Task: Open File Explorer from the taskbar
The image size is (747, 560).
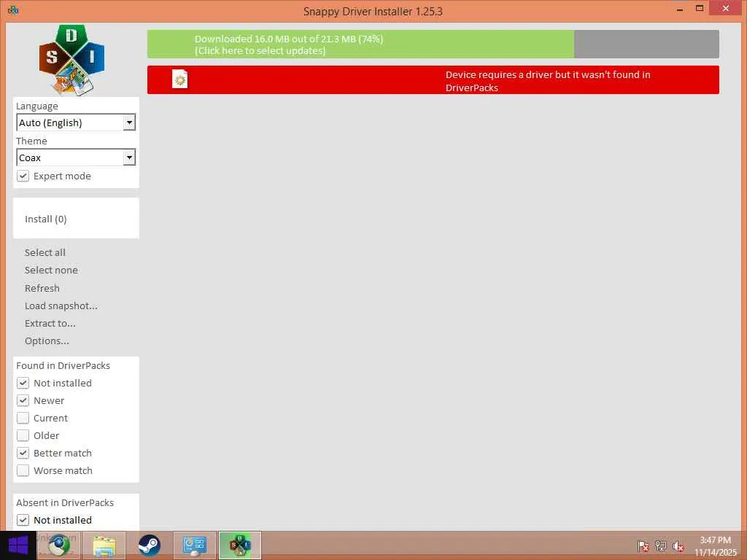Action: [x=104, y=545]
